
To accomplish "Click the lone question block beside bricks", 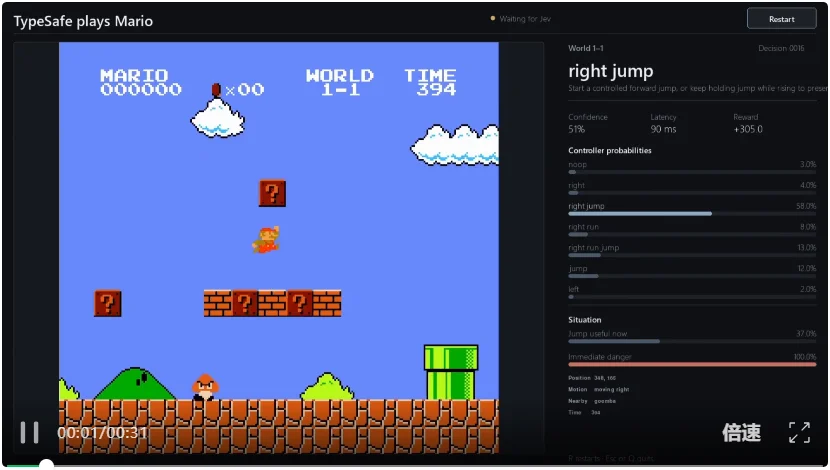I will coord(107,303).
